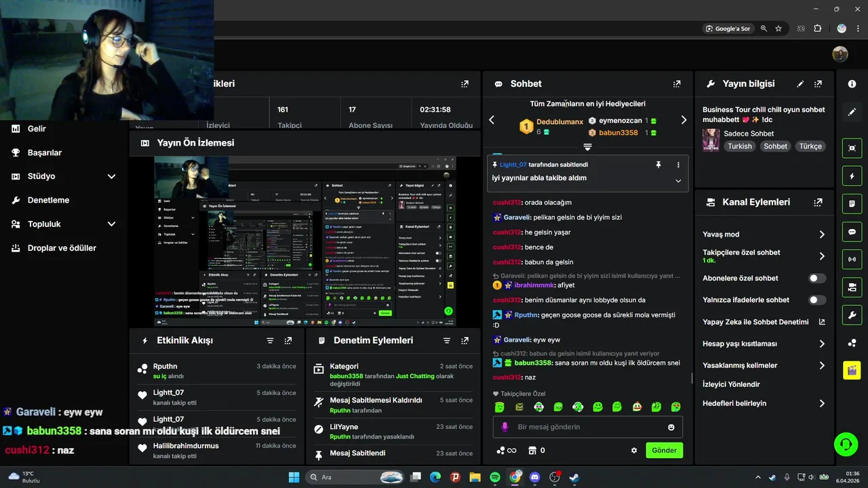Open Denetleme in the sidebar

point(49,201)
